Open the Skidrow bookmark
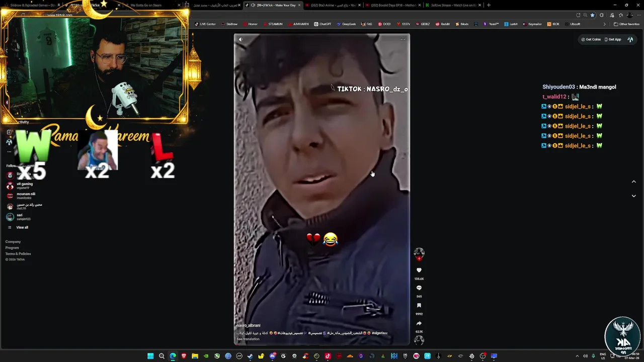 point(229,24)
